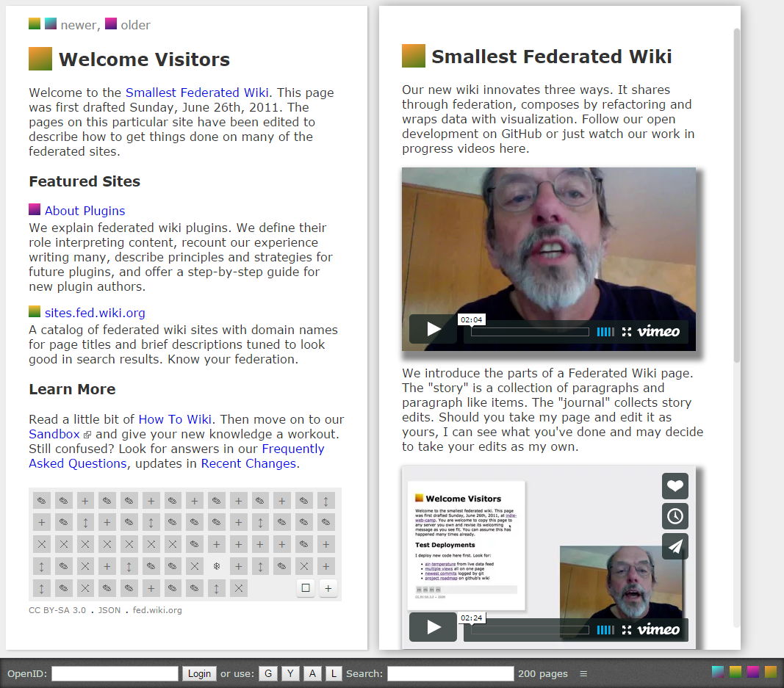Click the external link icon after Sandbox
Viewport: 784px width, 688px height.
87,435
